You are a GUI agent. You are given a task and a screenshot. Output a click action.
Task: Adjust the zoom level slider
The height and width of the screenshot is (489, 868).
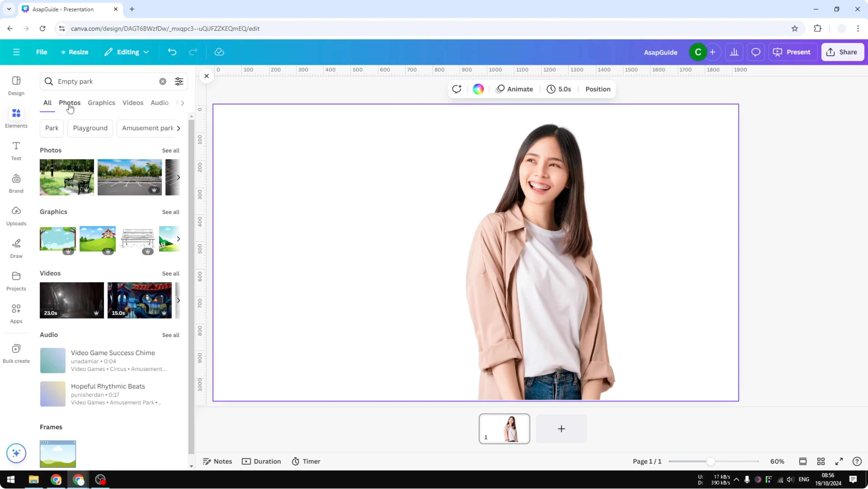click(710, 461)
